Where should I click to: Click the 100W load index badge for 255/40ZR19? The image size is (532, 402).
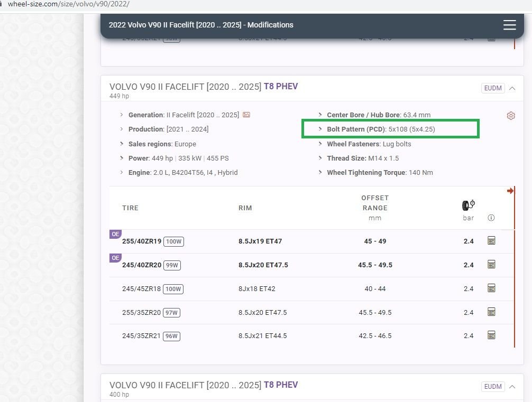click(173, 241)
